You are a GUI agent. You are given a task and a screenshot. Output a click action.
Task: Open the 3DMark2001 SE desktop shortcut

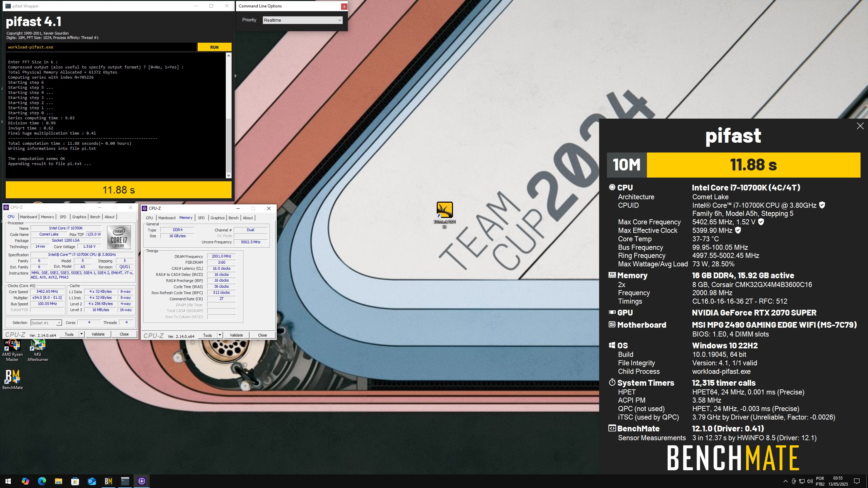(445, 215)
